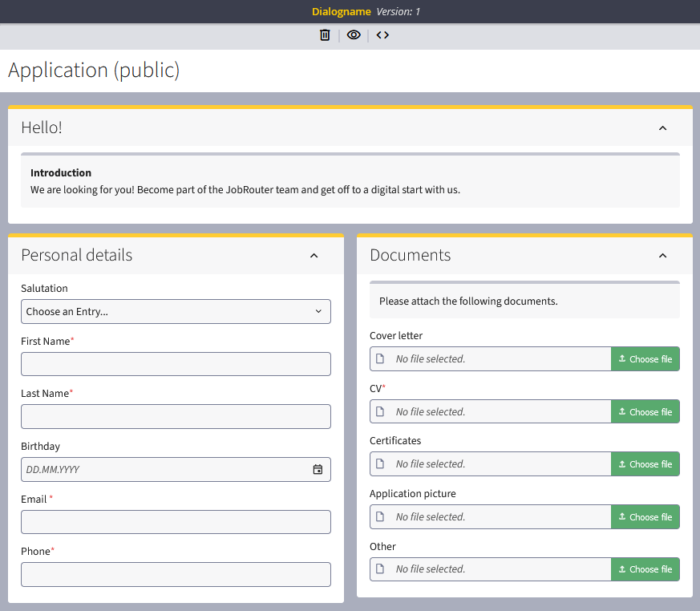Viewport: 700px width, 611px height.
Task: Click into the Birthday date field
Action: [x=176, y=470]
